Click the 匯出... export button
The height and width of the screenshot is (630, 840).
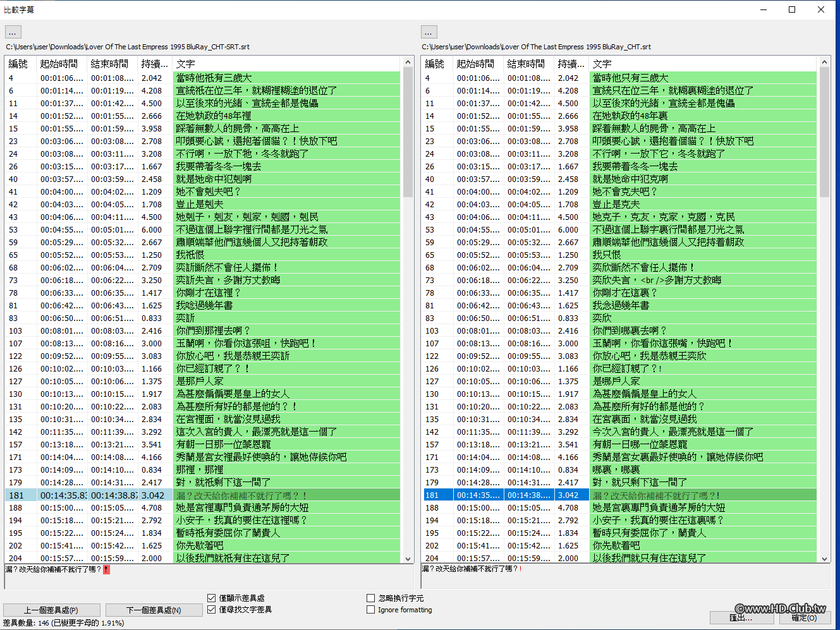[x=741, y=617]
